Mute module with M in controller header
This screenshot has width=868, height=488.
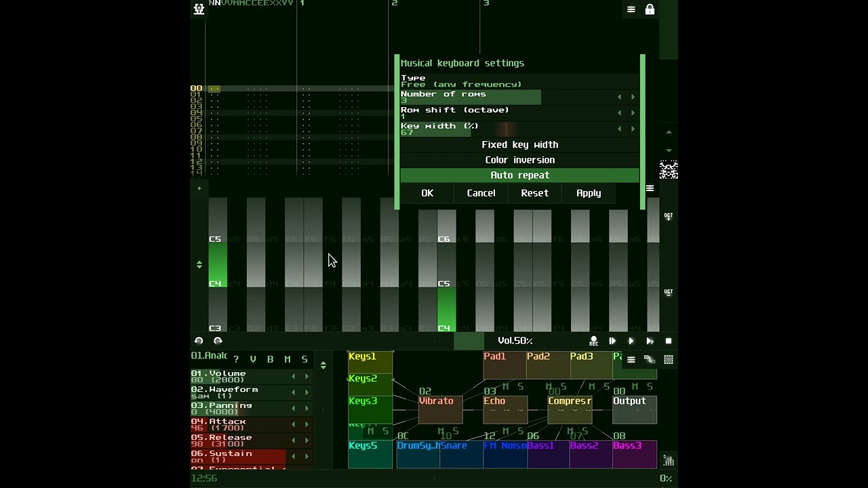point(288,359)
